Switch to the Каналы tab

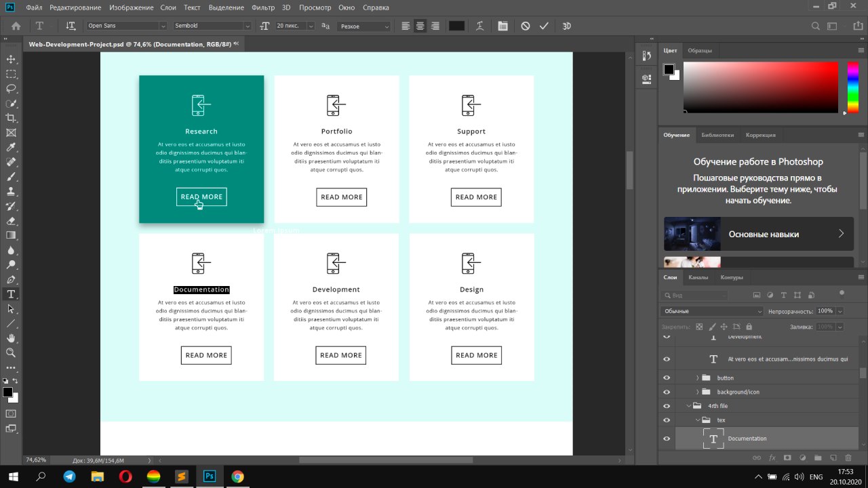tap(698, 277)
